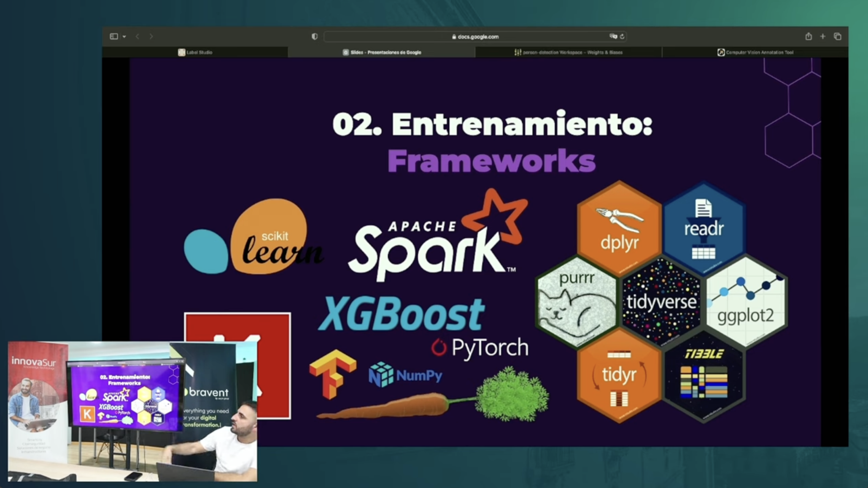Switch to the Weights & Biases workspace tab
The width and height of the screenshot is (868, 488).
pyautogui.click(x=569, y=52)
